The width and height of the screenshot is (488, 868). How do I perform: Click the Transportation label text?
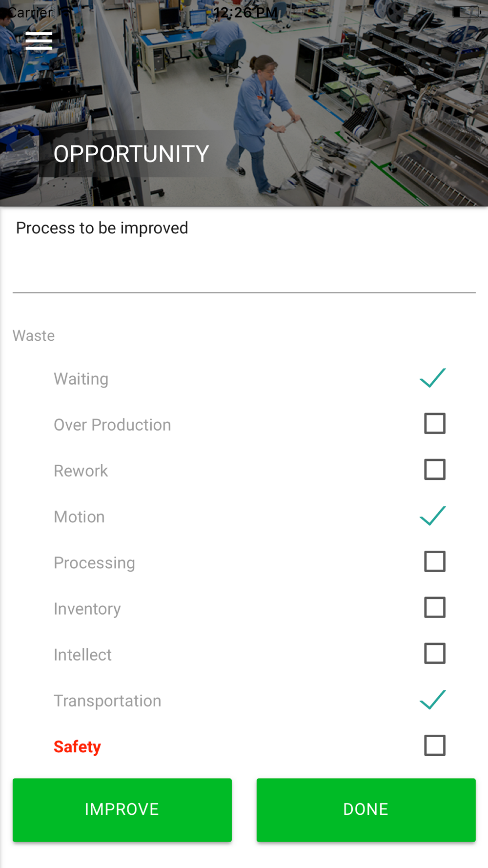(x=107, y=701)
